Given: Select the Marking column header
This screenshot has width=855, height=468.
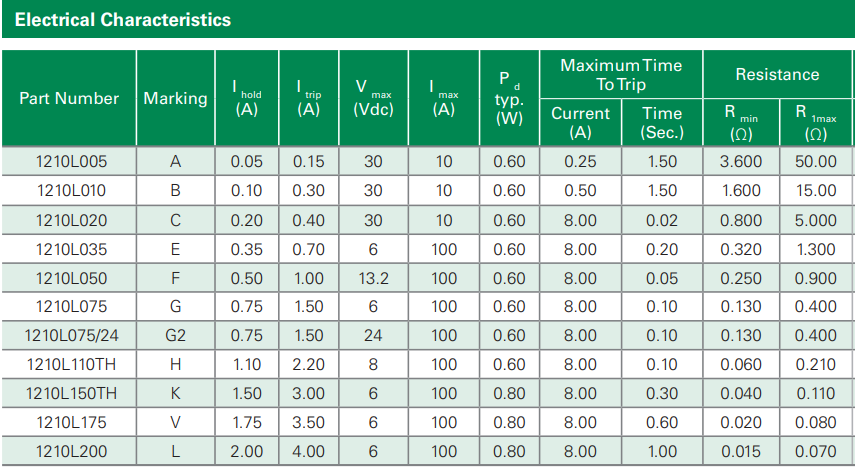Looking at the screenshot, I should click(x=175, y=98).
